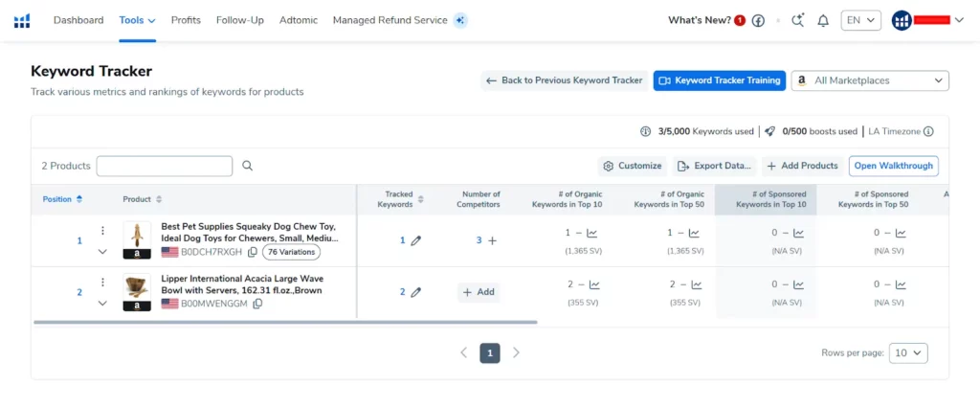Sort table by Position column
The image size is (980, 408).
pos(62,199)
